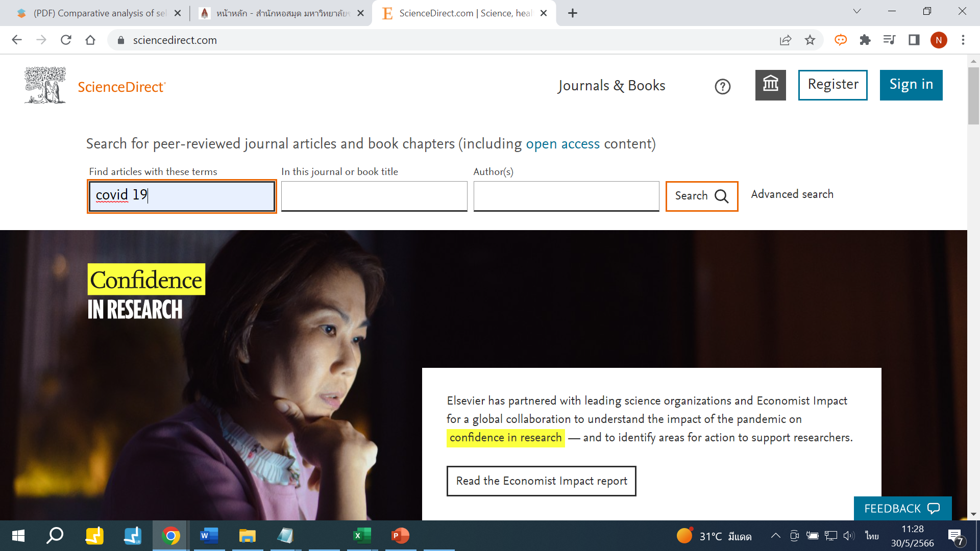Open the FEEDBACK button

(902, 509)
